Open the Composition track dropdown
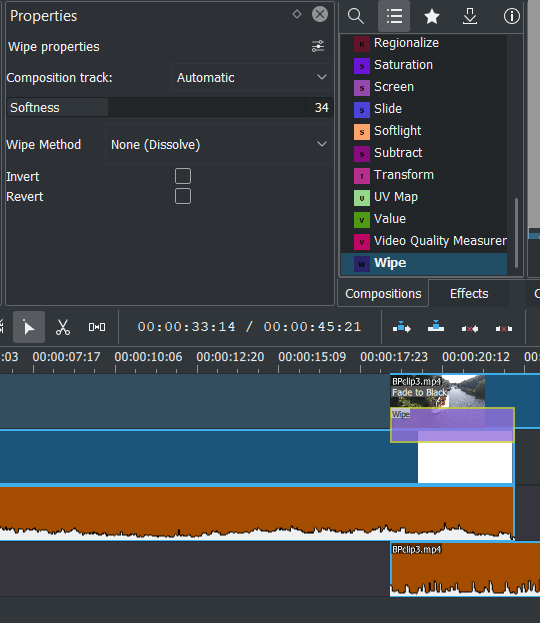The width and height of the screenshot is (540, 623). [252, 77]
